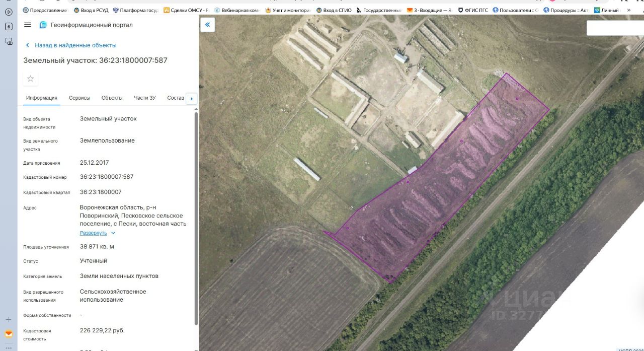Image resolution: width=644 pixels, height=351 pixels.
Task: Click the screenshot camera icon in browser sidebar
Action: point(9,42)
